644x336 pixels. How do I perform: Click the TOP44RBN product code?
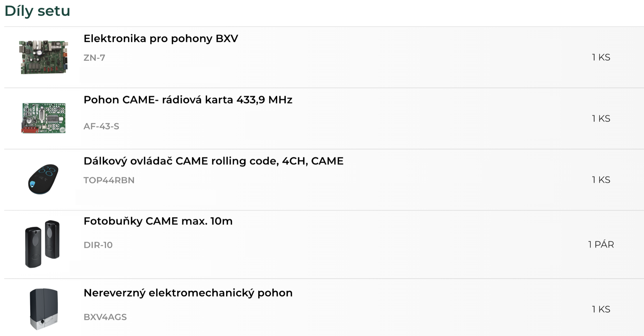[x=109, y=180]
